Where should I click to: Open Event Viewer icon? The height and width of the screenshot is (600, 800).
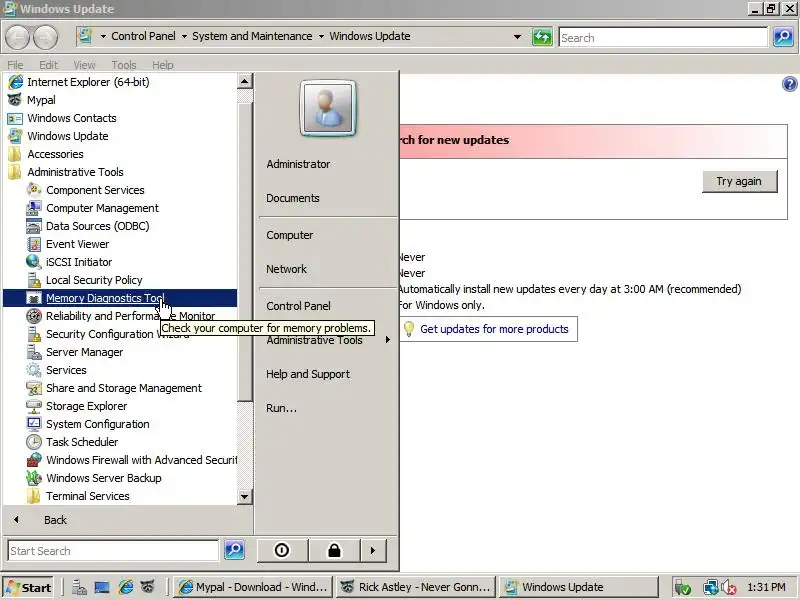[34, 244]
